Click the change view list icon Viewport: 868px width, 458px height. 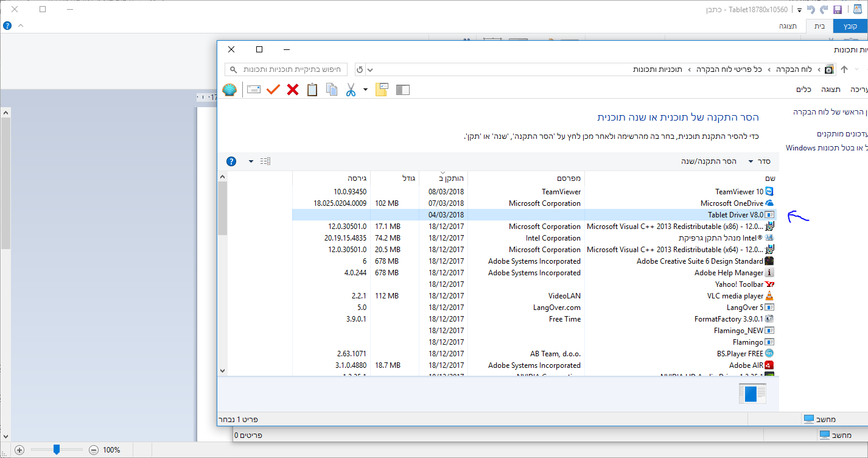point(265,161)
